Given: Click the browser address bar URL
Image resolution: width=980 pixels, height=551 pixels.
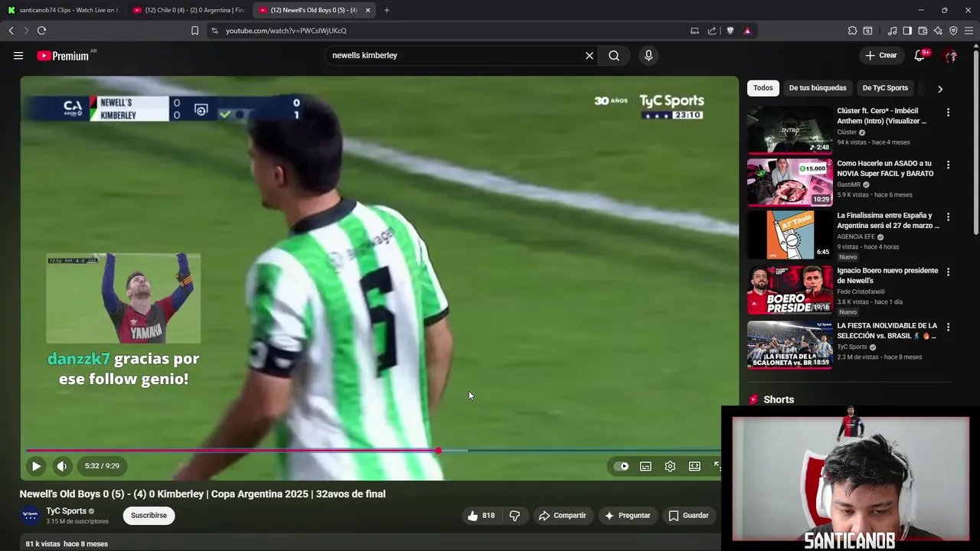Looking at the screenshot, I should coord(286,31).
